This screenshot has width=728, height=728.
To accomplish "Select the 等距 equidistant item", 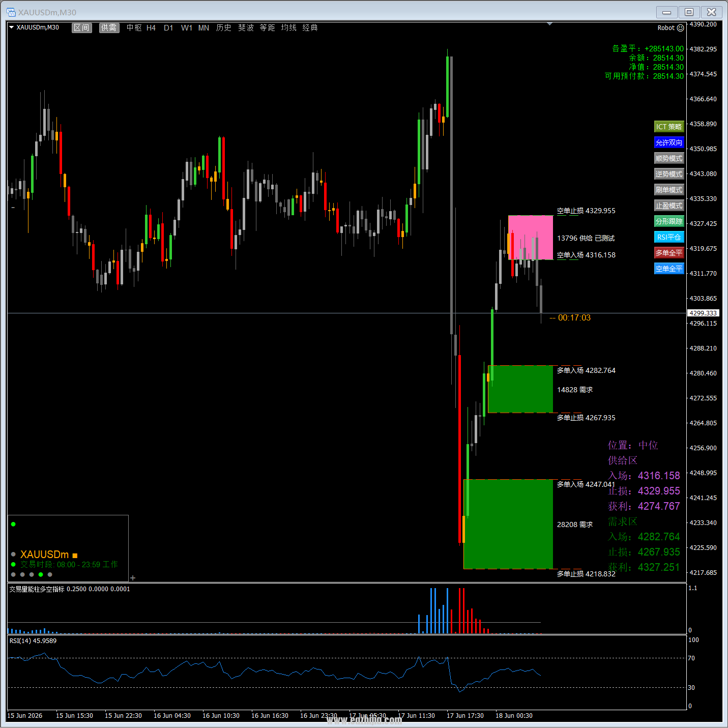I will coord(268,28).
